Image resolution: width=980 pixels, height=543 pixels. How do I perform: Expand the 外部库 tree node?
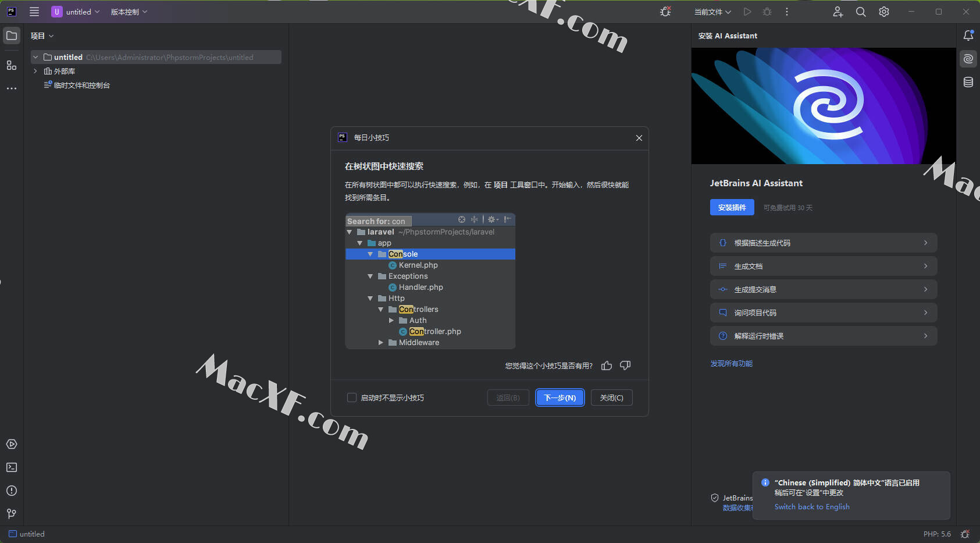coord(35,71)
